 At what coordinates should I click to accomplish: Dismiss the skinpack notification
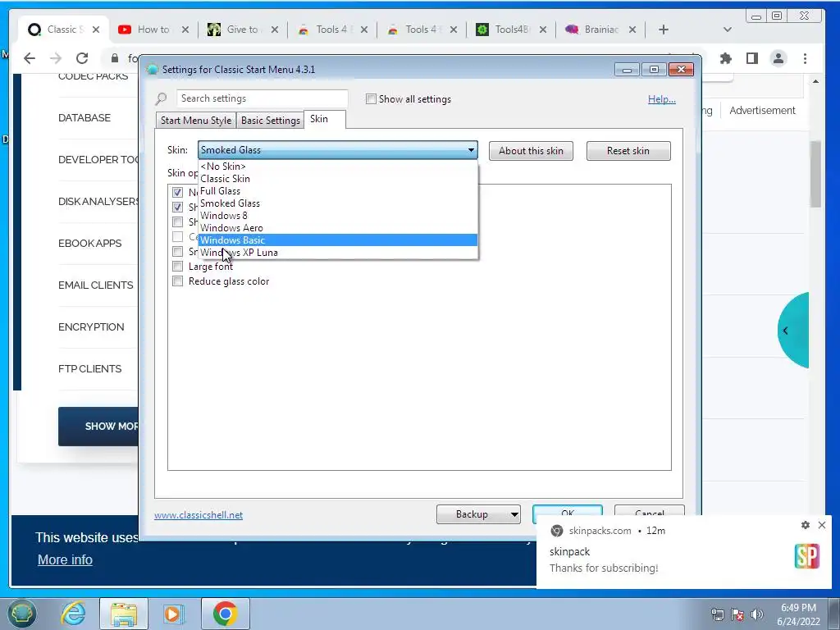[822, 525]
